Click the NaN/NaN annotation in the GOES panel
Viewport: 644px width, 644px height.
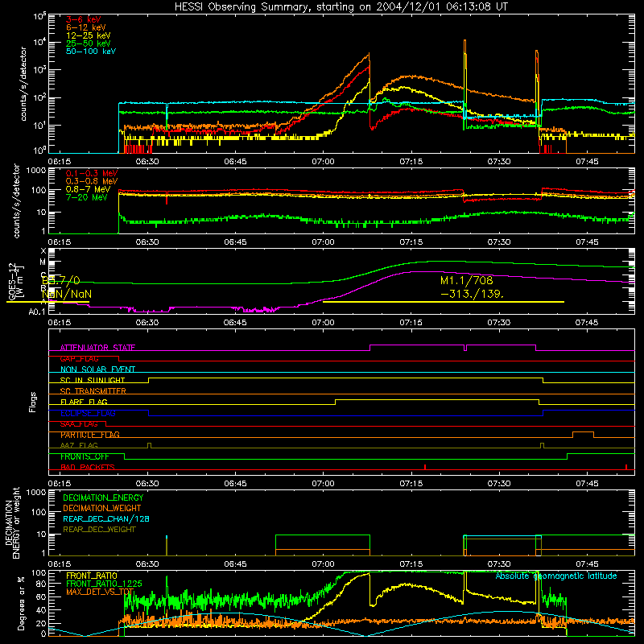click(67, 294)
